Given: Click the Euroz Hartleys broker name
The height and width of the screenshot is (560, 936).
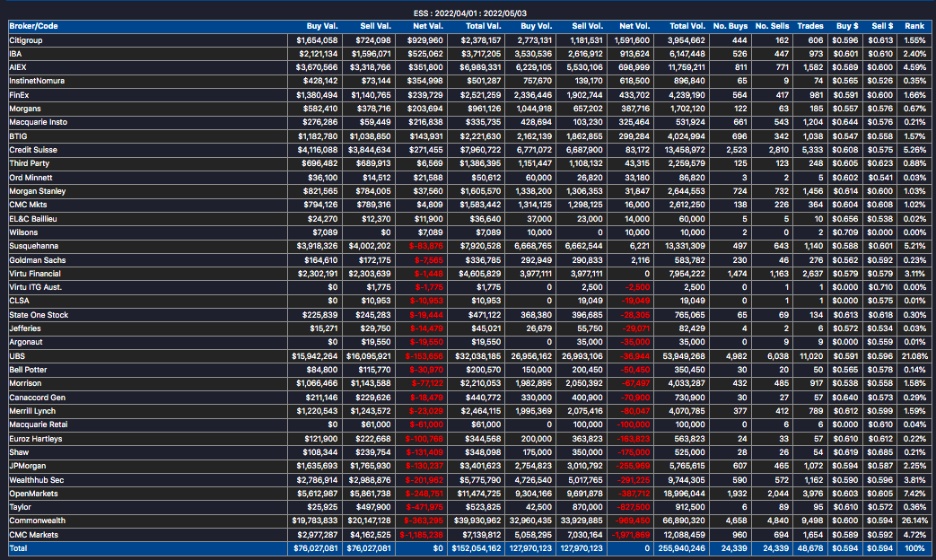Looking at the screenshot, I should click(35, 439).
